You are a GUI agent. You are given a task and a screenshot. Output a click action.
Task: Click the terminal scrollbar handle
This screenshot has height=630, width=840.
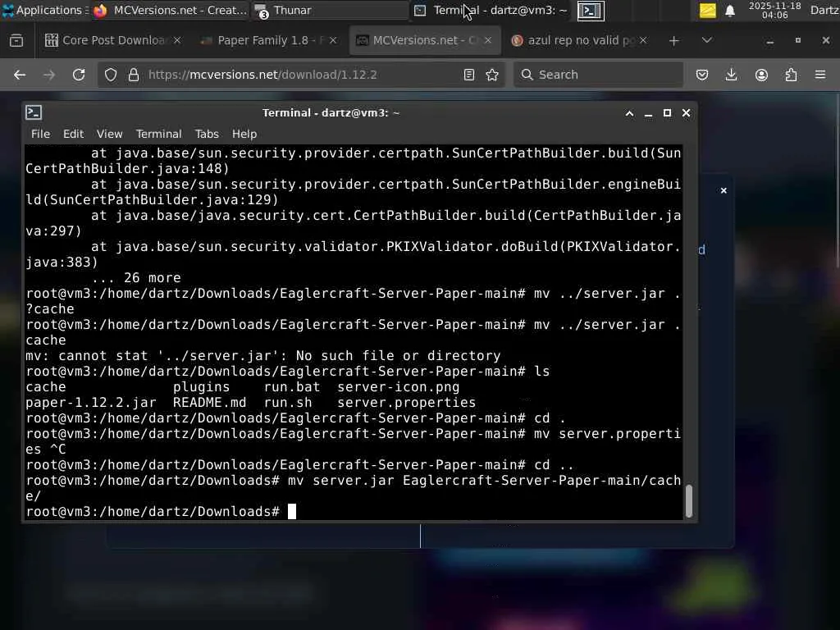(689, 501)
